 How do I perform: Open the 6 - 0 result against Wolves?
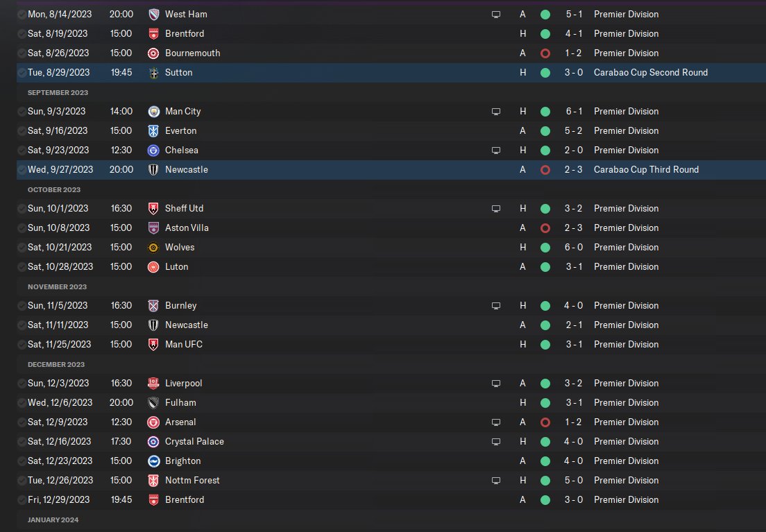pyautogui.click(x=572, y=247)
